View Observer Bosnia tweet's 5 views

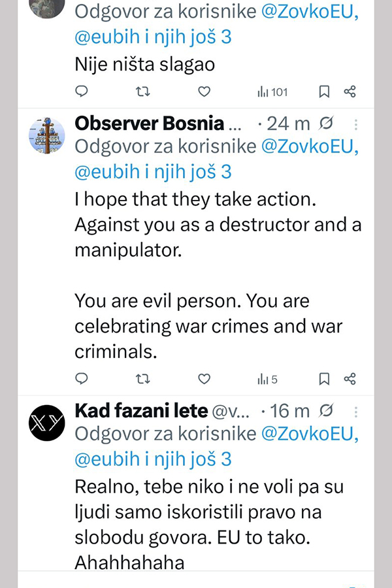(x=268, y=378)
